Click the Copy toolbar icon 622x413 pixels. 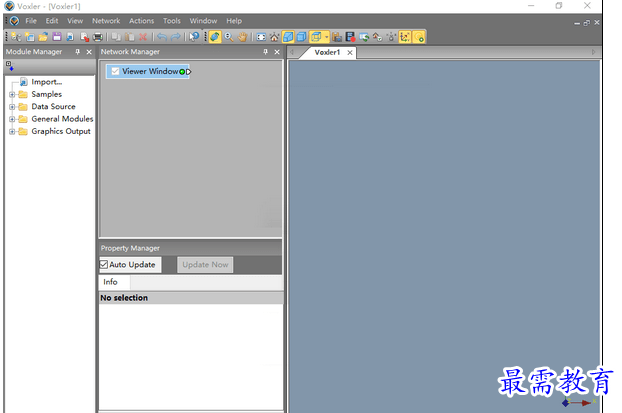(x=116, y=37)
